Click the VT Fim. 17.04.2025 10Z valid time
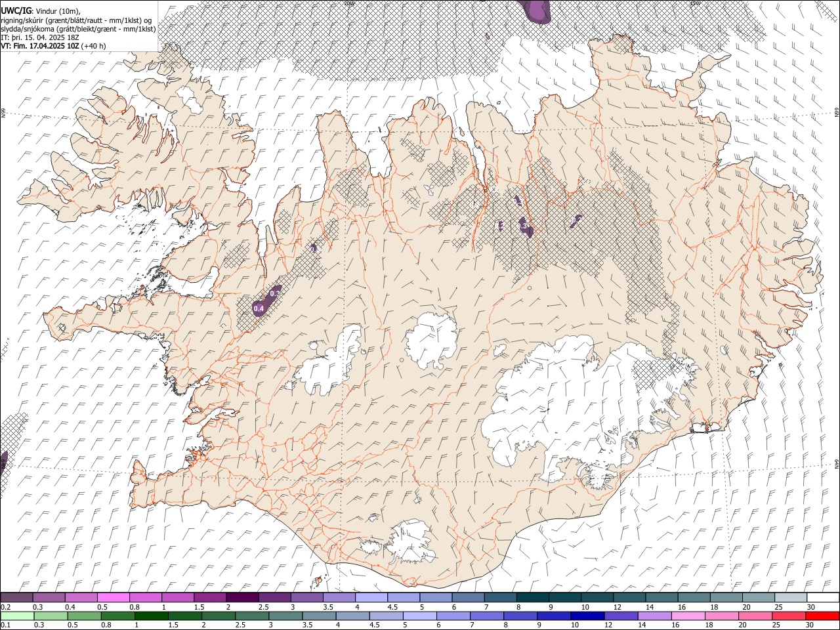Viewport: 840px width, 630px height. (41, 46)
